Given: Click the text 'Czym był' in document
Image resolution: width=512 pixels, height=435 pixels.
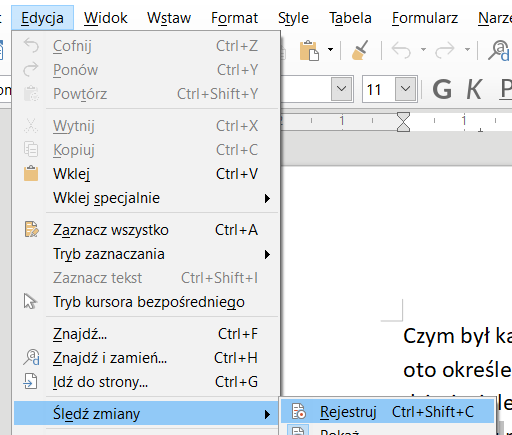Looking at the screenshot, I should 447,336.
